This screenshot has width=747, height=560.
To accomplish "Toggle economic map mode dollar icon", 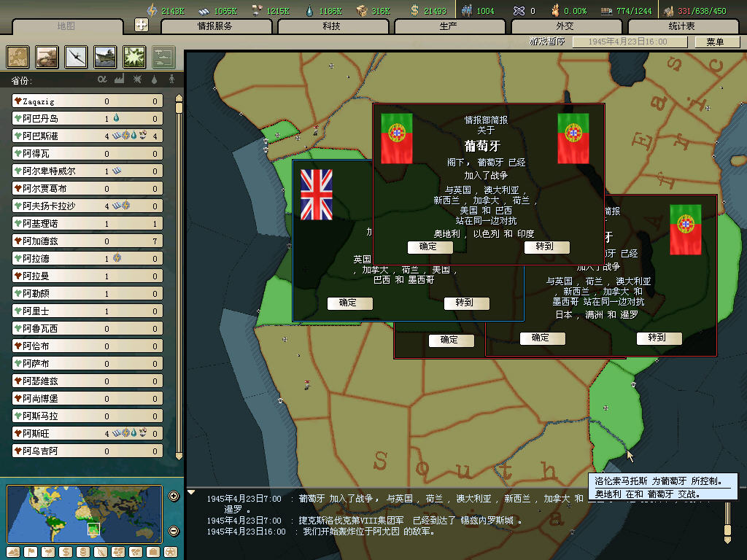I will coord(65,551).
